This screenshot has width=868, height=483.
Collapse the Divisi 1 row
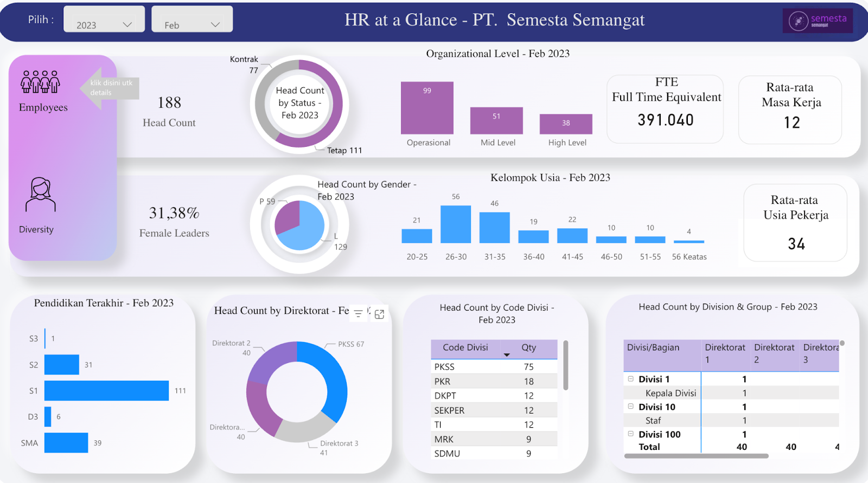pyautogui.click(x=630, y=379)
